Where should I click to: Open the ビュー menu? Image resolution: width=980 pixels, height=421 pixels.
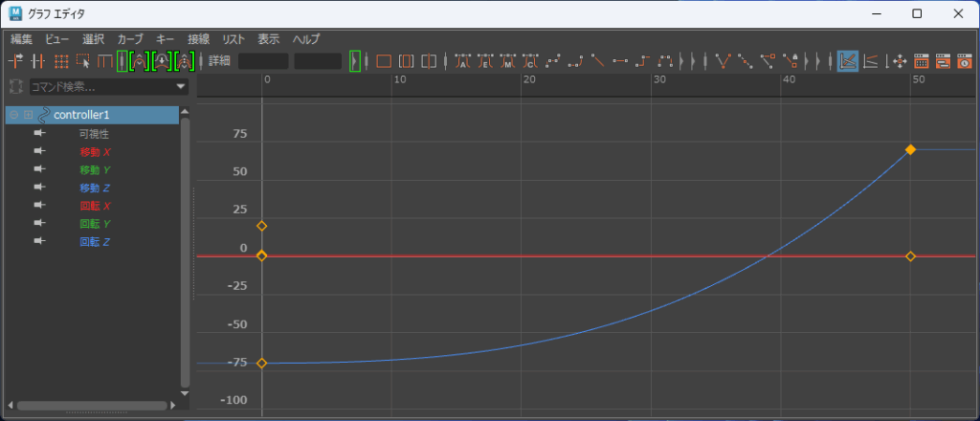tap(56, 38)
